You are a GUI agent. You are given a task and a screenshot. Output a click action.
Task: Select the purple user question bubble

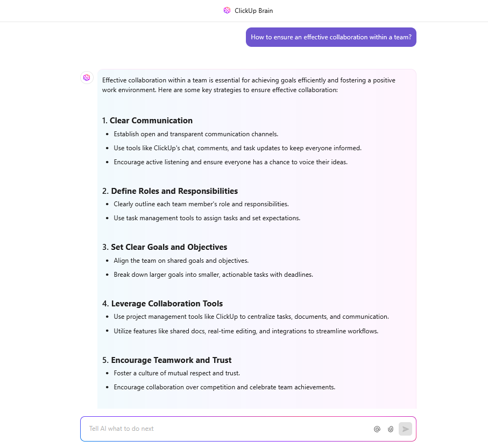click(331, 37)
